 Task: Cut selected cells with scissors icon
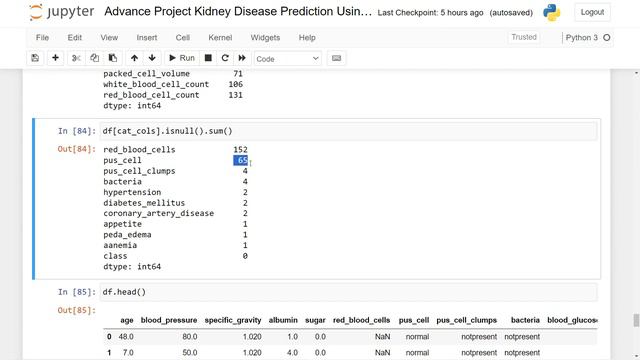coord(76,58)
